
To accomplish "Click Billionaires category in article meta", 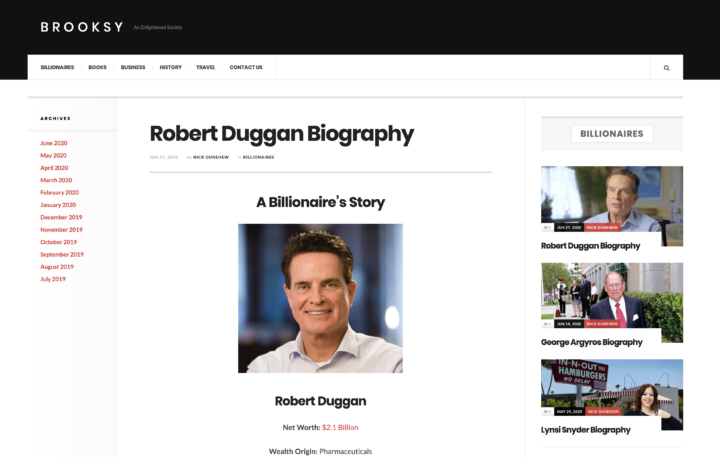I will click(259, 157).
